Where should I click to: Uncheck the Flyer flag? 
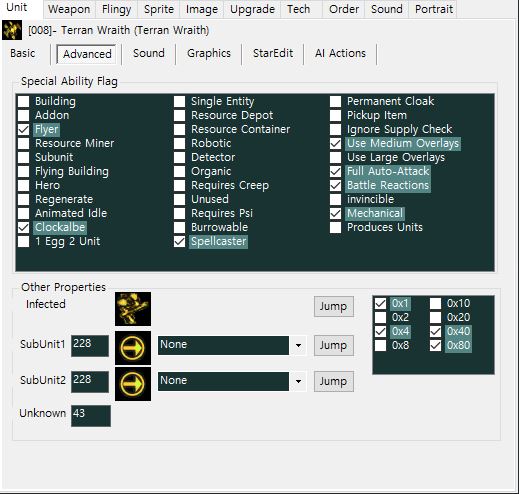24,129
